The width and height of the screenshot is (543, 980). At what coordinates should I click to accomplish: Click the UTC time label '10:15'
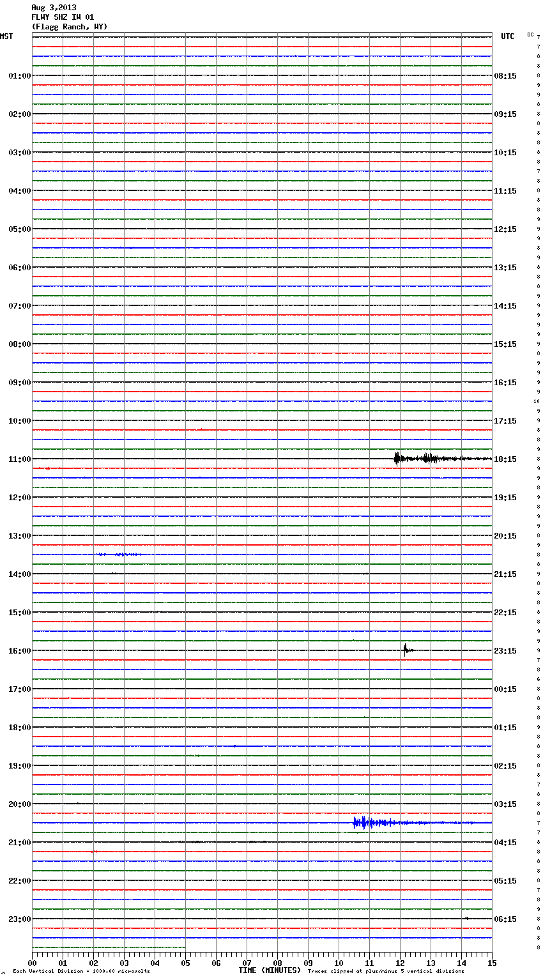(x=505, y=153)
